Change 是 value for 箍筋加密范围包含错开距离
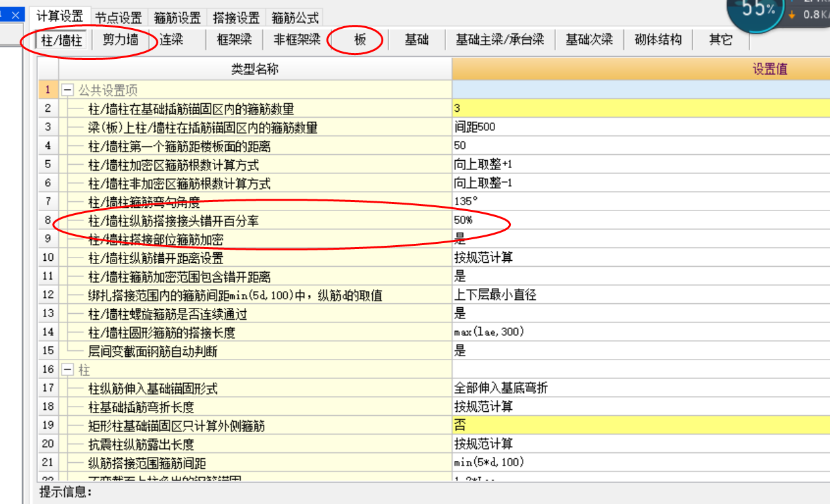The height and width of the screenshot is (504, 830). tap(641, 277)
